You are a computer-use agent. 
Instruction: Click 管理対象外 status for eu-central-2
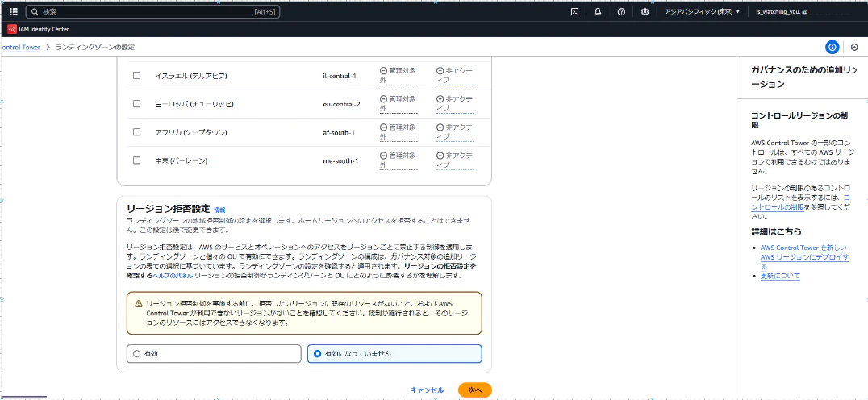click(x=398, y=103)
